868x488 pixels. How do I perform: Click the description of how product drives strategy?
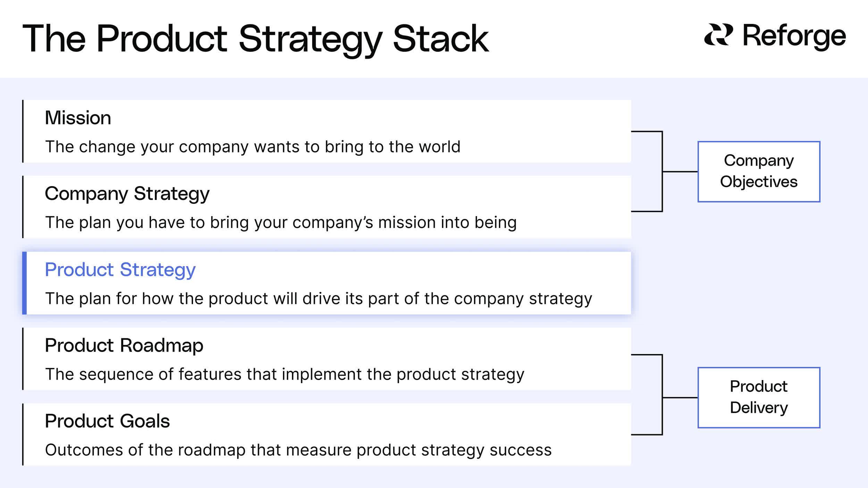coord(318,298)
